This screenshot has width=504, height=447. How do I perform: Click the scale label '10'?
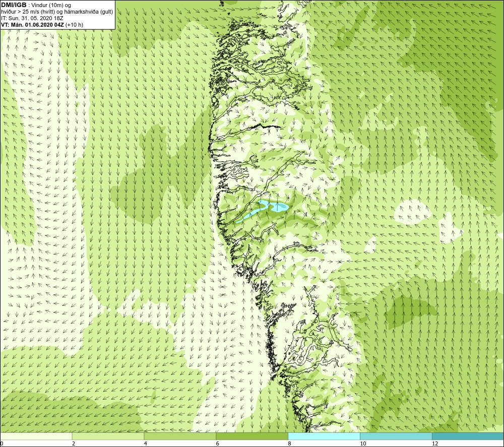[363, 444]
